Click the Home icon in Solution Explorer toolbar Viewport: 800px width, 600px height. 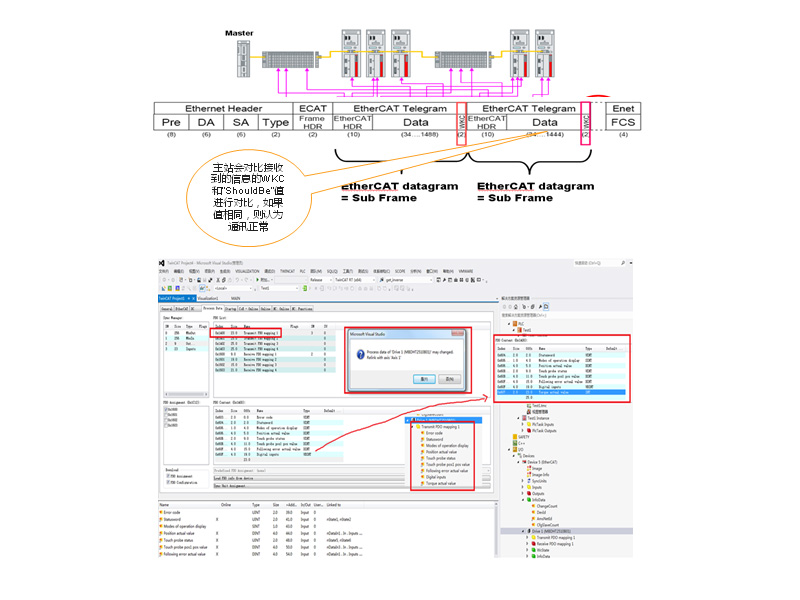pyautogui.click(x=516, y=307)
